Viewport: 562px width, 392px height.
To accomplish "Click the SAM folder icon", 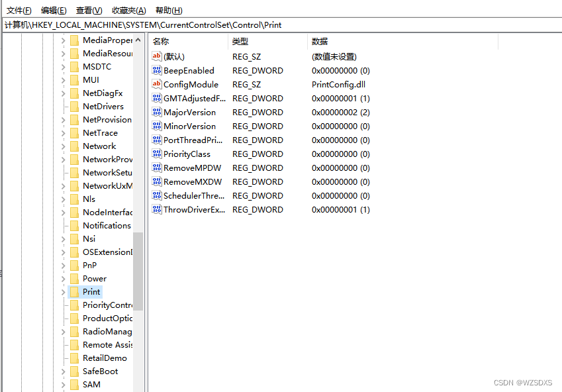I will click(74, 384).
